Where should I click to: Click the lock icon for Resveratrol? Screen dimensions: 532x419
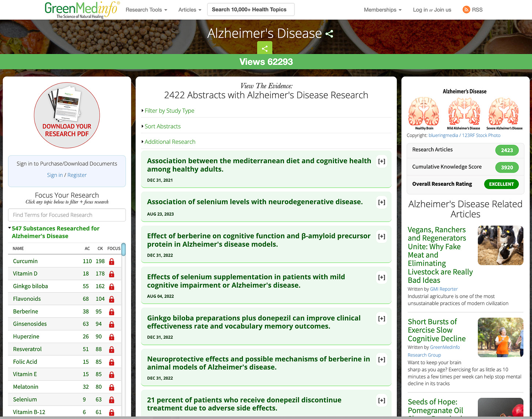tap(112, 349)
